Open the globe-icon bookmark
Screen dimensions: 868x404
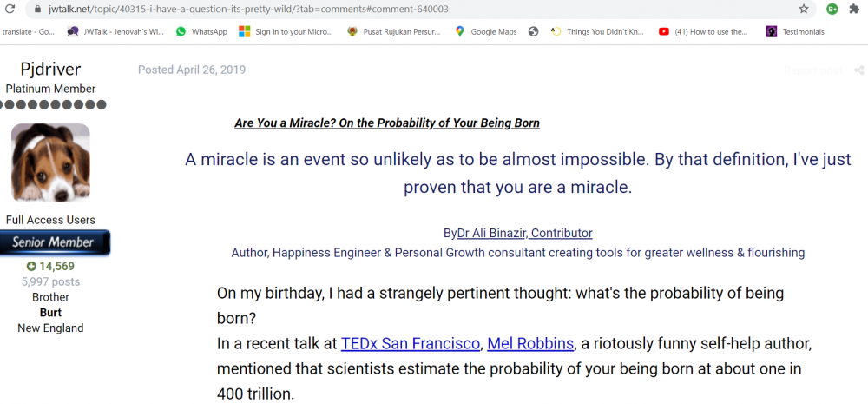click(533, 32)
